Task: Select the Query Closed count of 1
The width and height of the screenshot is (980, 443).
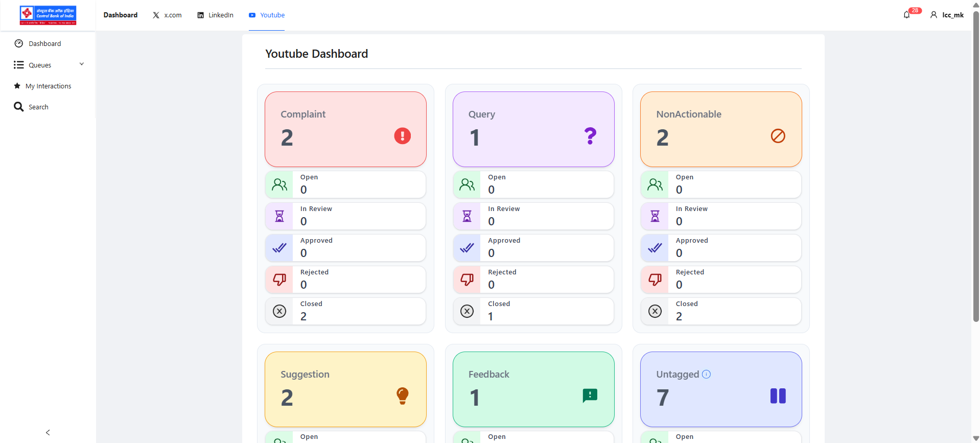Action: tap(491, 316)
